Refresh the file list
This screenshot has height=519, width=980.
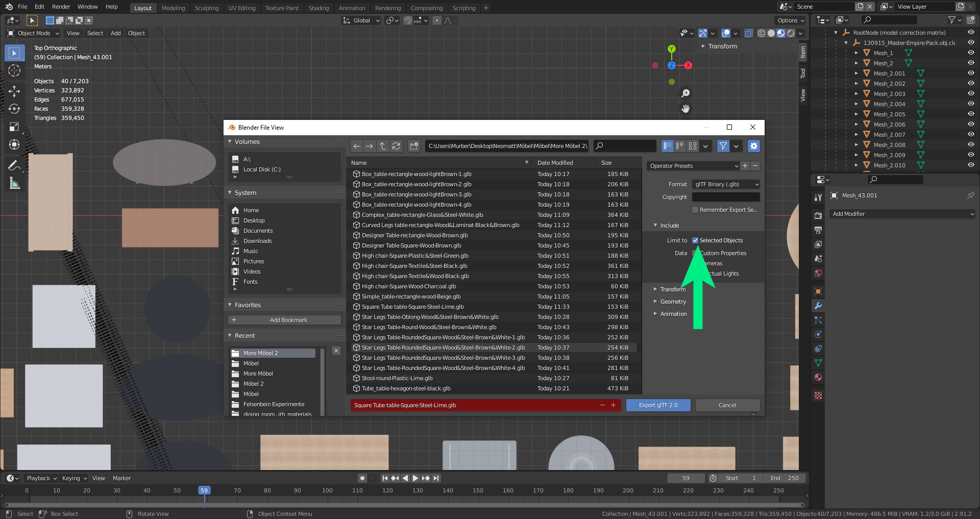(x=396, y=146)
